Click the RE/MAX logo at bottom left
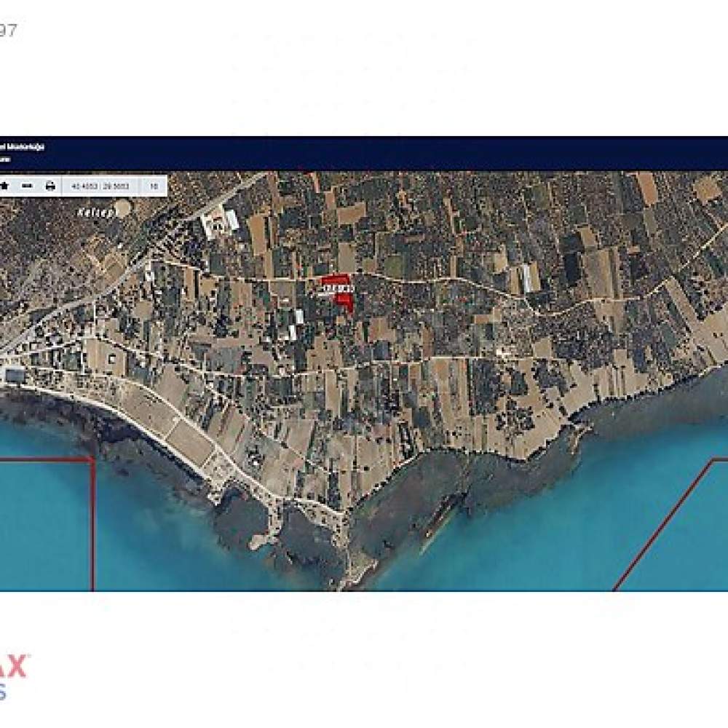The width and height of the screenshot is (728, 728). coord(14,677)
